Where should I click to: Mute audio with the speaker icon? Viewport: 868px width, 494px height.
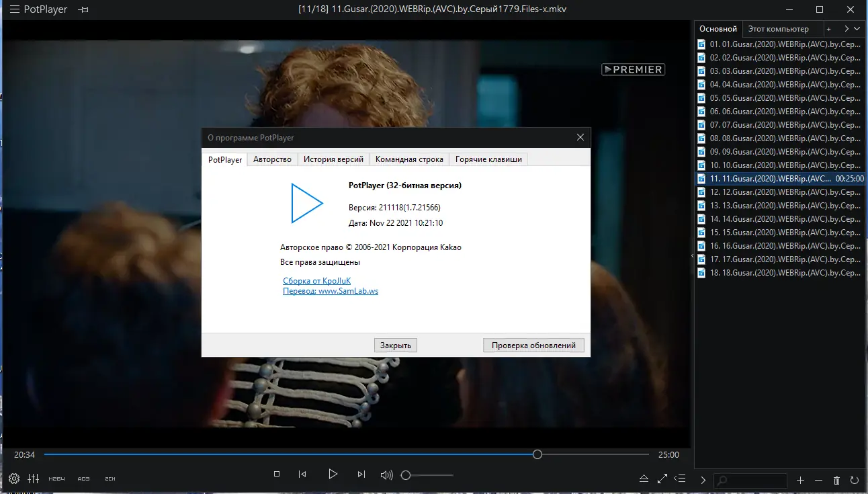(x=386, y=475)
